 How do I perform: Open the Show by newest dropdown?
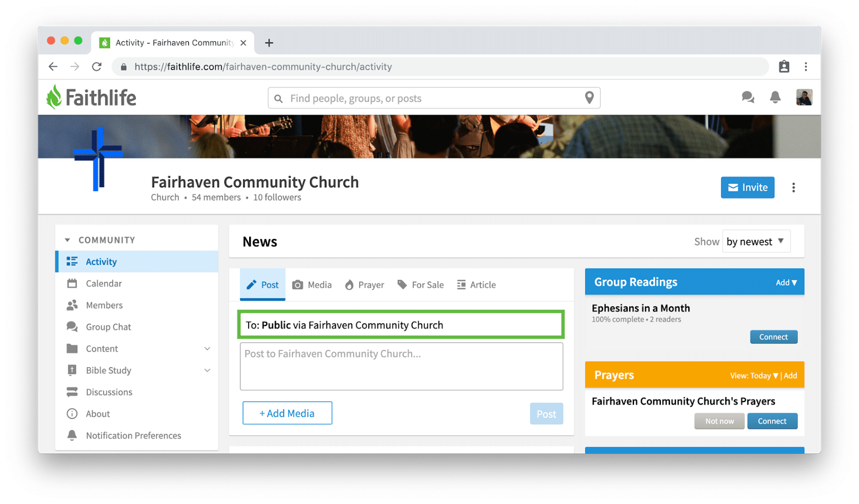pyautogui.click(x=756, y=242)
